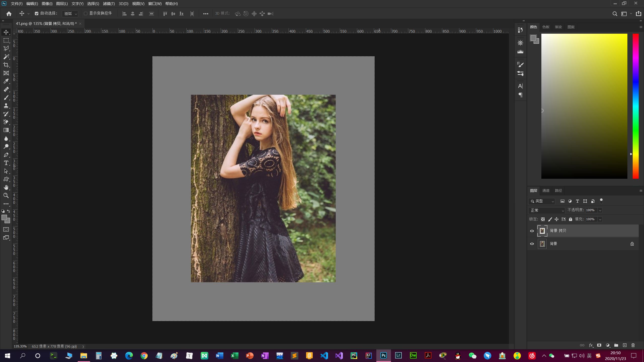Open the Move tool preset picker arrow

[x=28, y=14]
